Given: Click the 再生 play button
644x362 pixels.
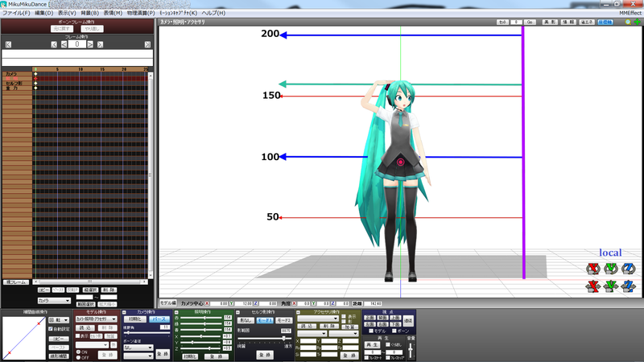Looking at the screenshot, I should (372, 345).
